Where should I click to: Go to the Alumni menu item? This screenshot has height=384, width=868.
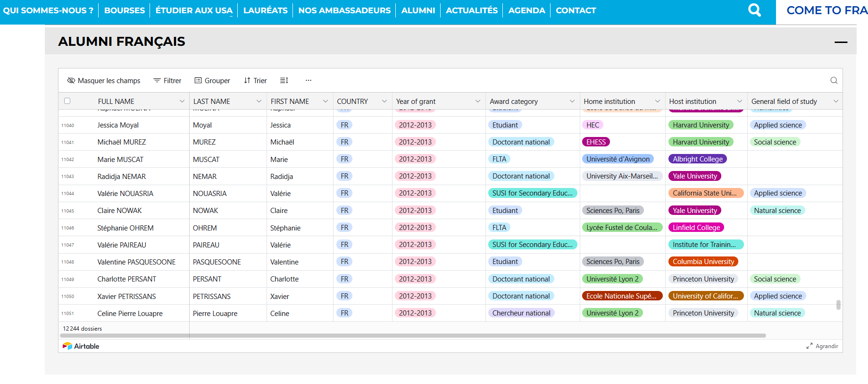tap(418, 10)
